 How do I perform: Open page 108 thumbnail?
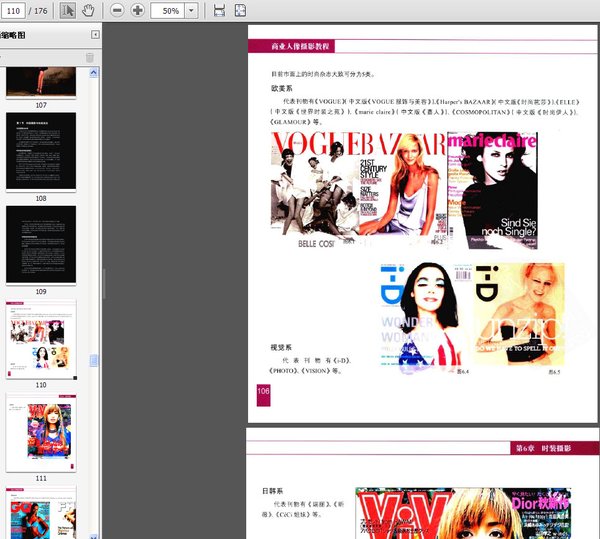click(41, 151)
